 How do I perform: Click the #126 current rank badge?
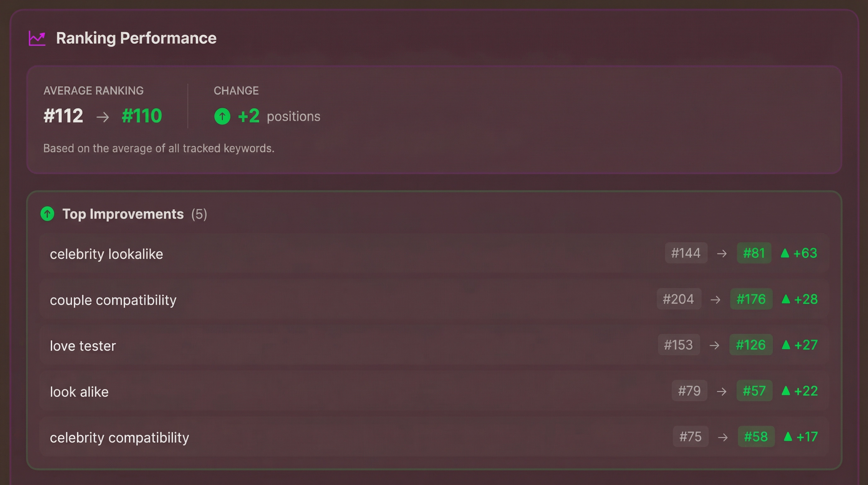click(751, 345)
